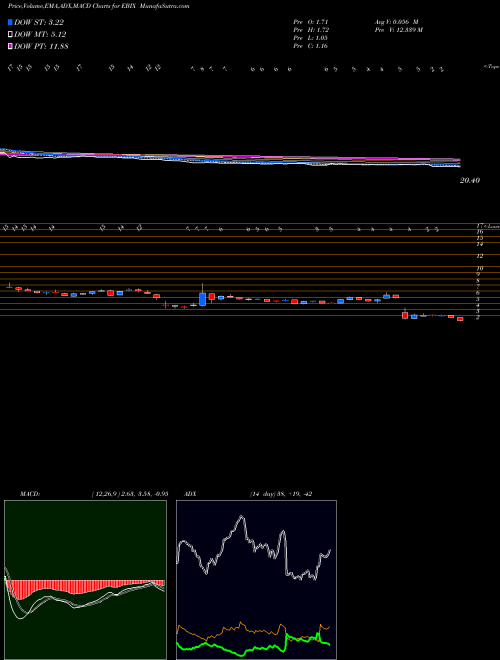Select the 'DOW MT: 5.12' label

pyautogui.click(x=40, y=35)
